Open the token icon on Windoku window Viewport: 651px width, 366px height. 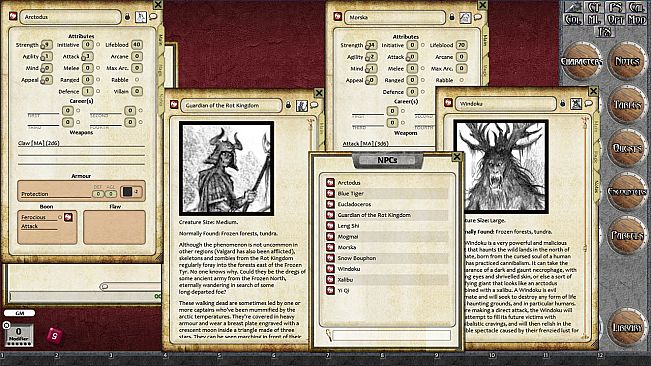(x=576, y=104)
